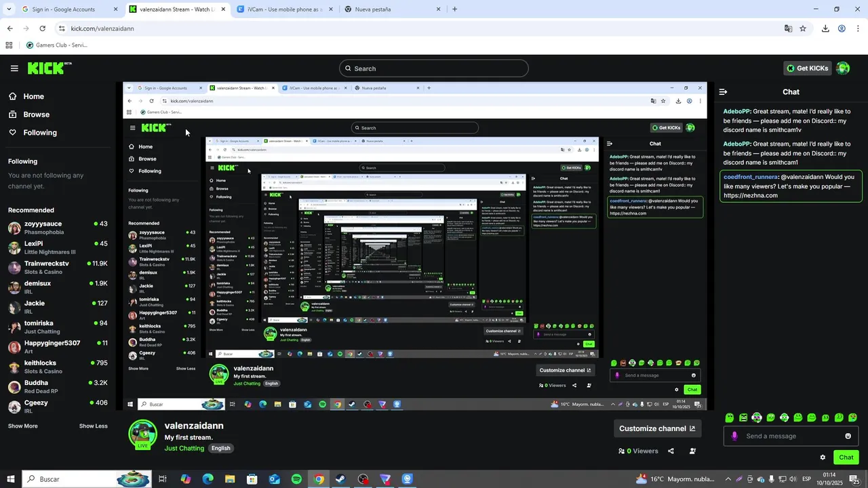868x488 pixels.
Task: Click the 0 Viewers count
Action: pyautogui.click(x=639, y=451)
